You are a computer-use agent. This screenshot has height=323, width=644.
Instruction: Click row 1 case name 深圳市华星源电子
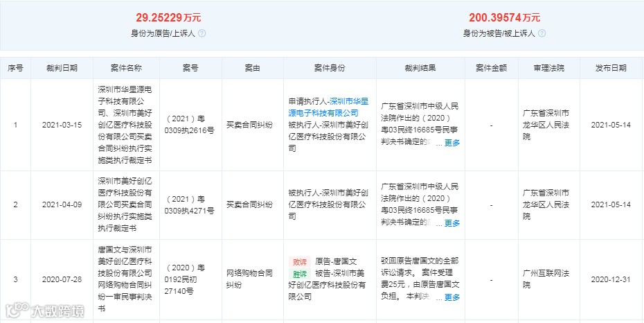126,125
